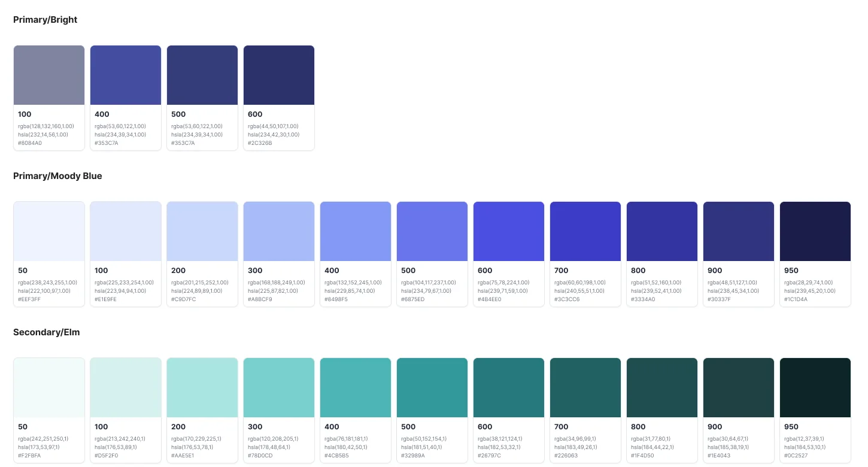Click the Primary/Bright 600 color swatch
Screen dimensions: 868x467
(279, 75)
